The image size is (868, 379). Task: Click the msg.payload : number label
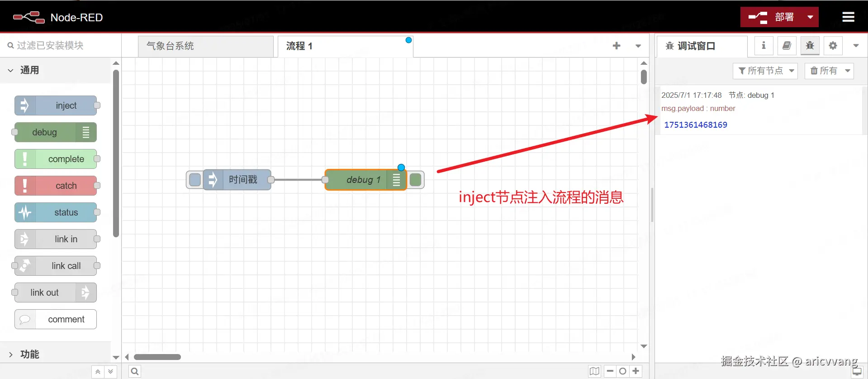click(698, 108)
